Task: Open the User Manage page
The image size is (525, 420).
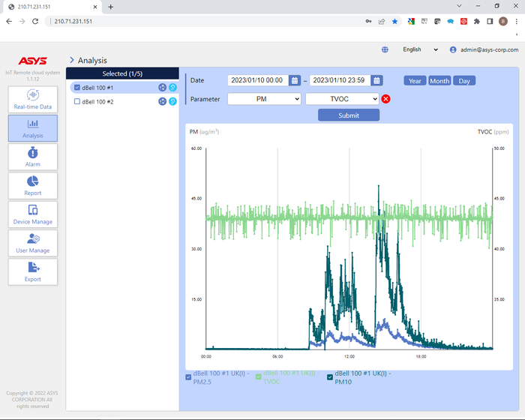Action: (x=32, y=243)
